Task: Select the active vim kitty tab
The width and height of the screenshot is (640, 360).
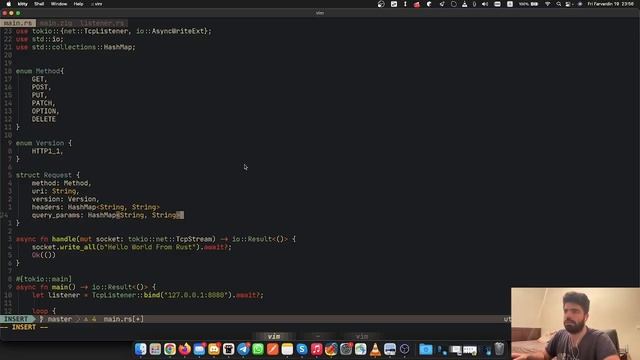Action: [x=274, y=336]
